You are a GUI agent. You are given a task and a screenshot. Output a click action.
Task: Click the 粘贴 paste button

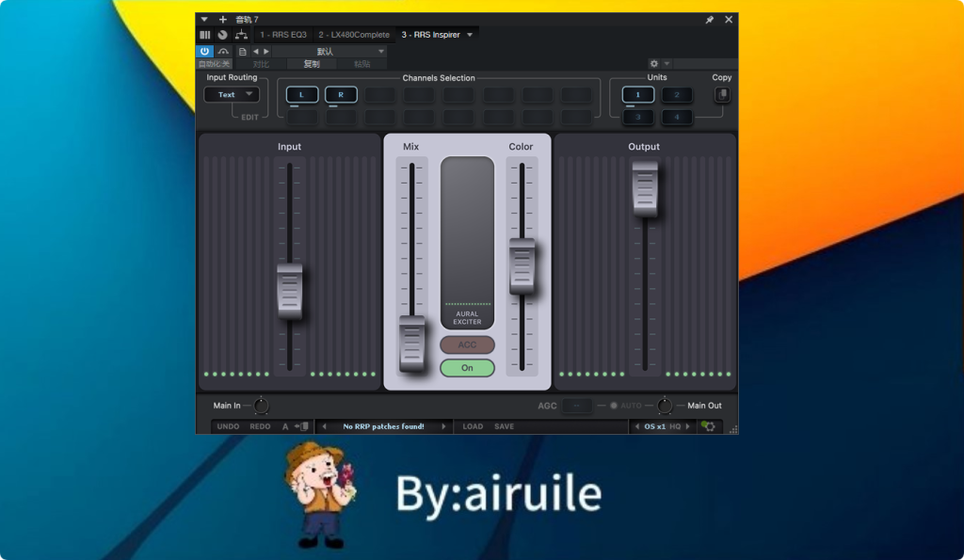(x=362, y=64)
